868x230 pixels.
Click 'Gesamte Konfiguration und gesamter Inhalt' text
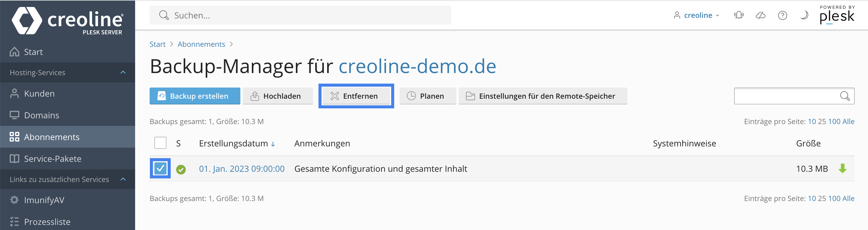tap(381, 169)
